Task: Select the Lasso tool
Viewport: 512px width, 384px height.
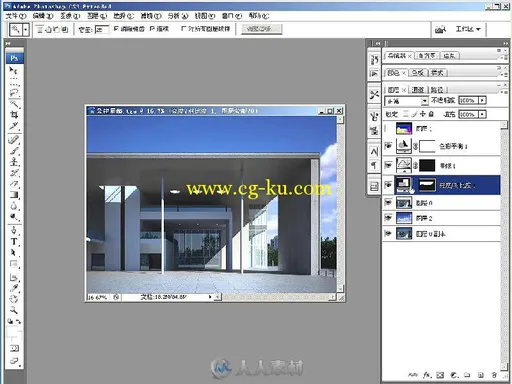Action: 14,92
